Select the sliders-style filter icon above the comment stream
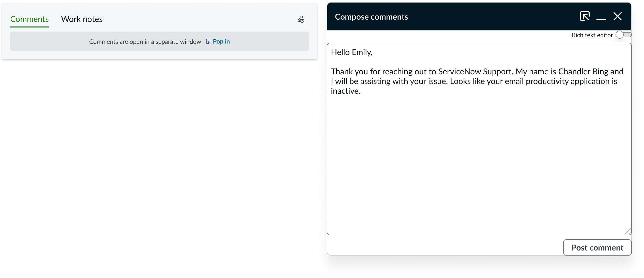Image resolution: width=644 pixels, height=278 pixels. pyautogui.click(x=301, y=19)
